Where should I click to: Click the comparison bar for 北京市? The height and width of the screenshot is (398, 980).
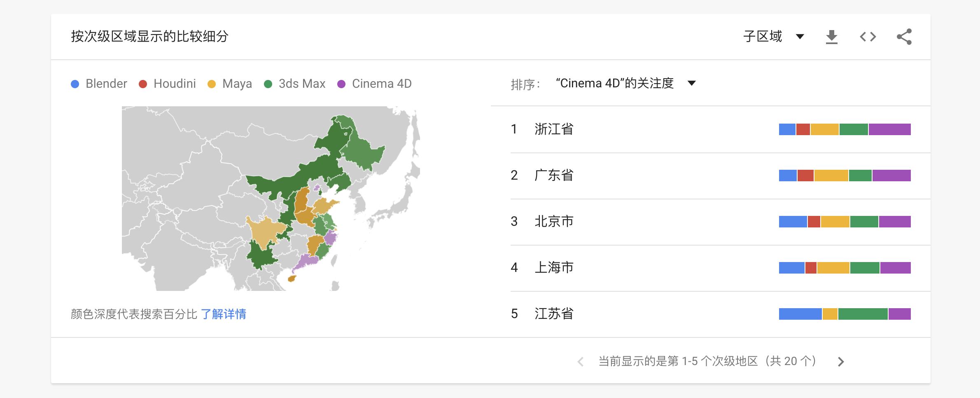(x=845, y=222)
